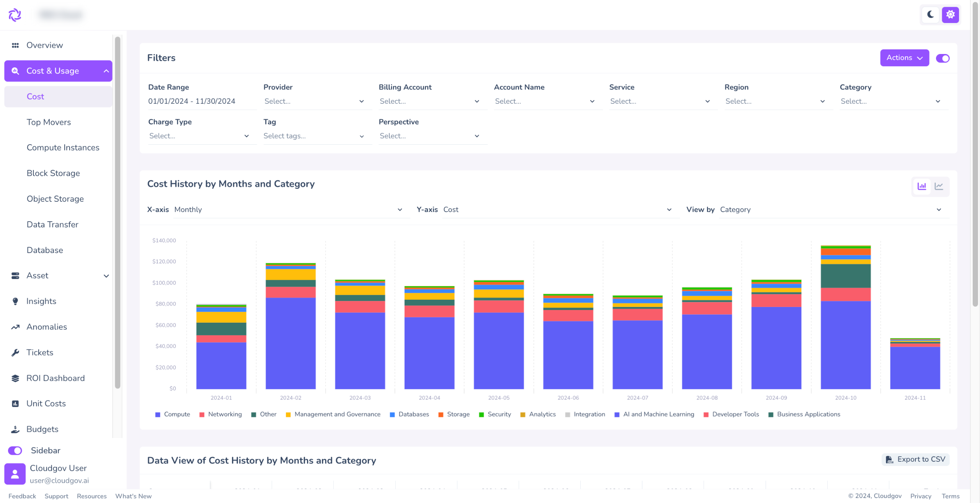Open the Provider filter dropdown
The image size is (980, 503).
coord(314,101)
